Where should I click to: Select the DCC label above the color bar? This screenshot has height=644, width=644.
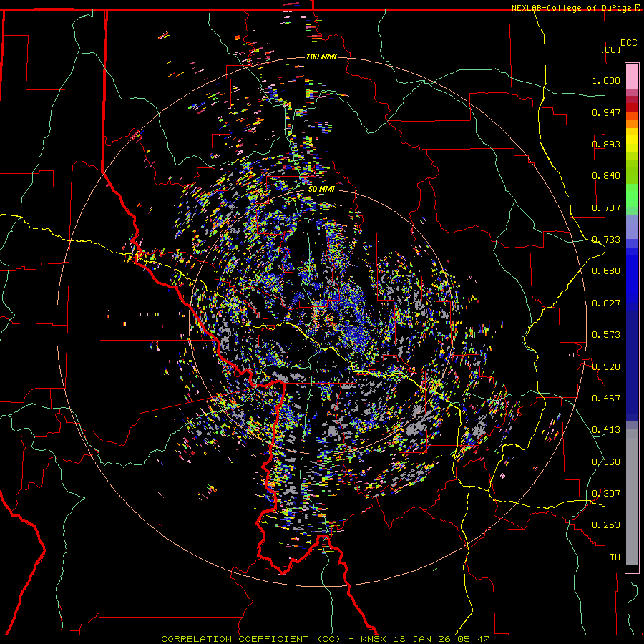click(628, 43)
